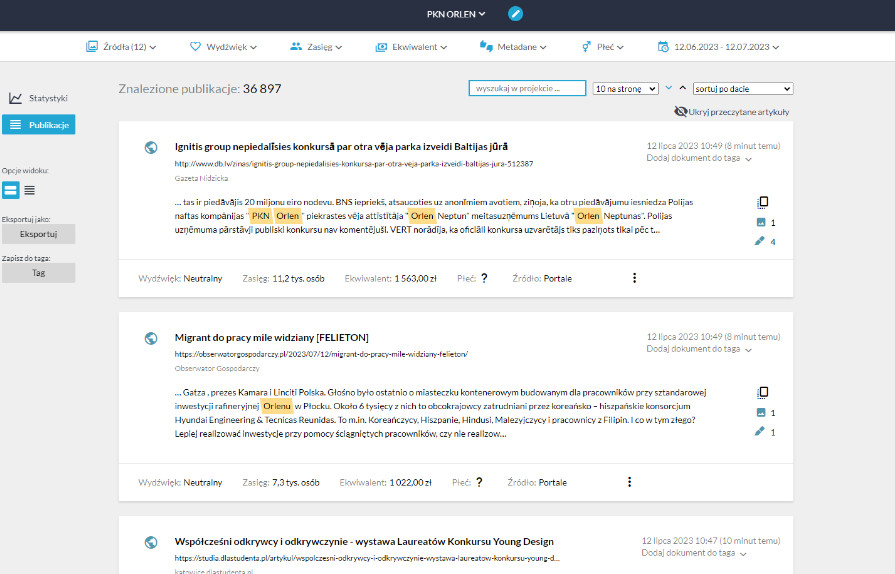This screenshot has height=574, width=895.
Task: Choose the expanded card view option
Action: pyautogui.click(x=11, y=190)
